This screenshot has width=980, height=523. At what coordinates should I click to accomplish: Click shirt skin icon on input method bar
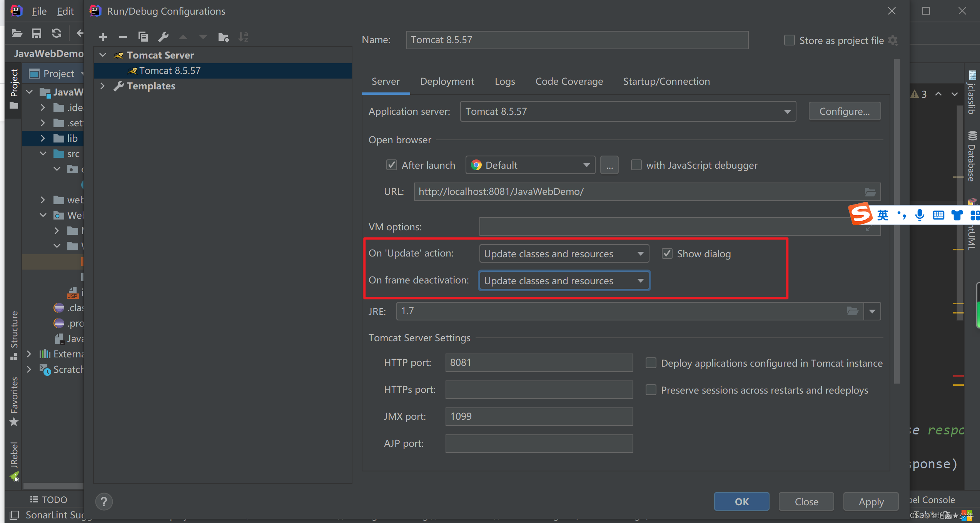(957, 215)
